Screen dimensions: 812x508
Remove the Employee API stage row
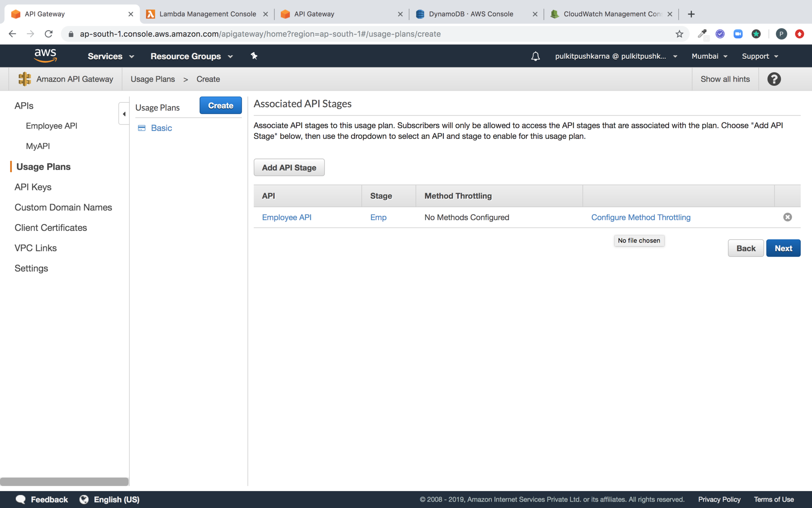coord(787,217)
